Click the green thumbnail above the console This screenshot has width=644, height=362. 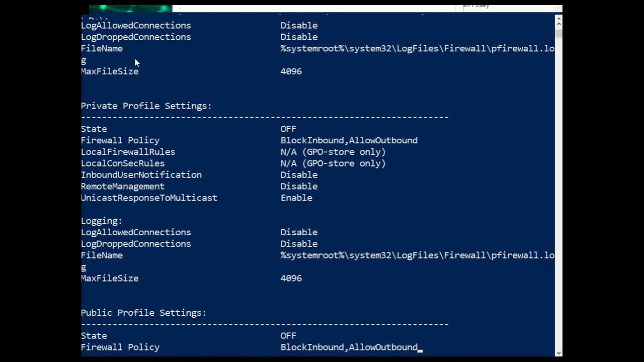[x=131, y=9]
